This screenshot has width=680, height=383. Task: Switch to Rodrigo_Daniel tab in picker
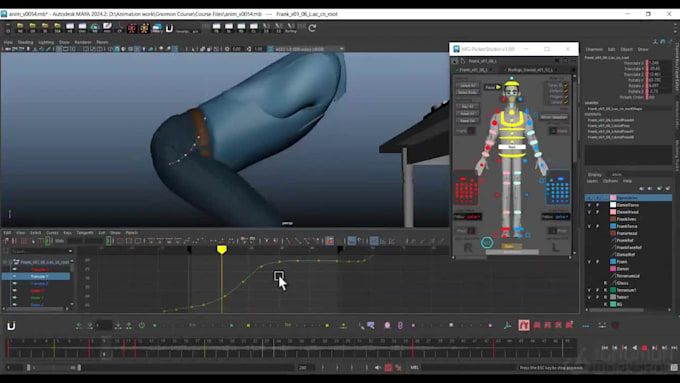[530, 70]
